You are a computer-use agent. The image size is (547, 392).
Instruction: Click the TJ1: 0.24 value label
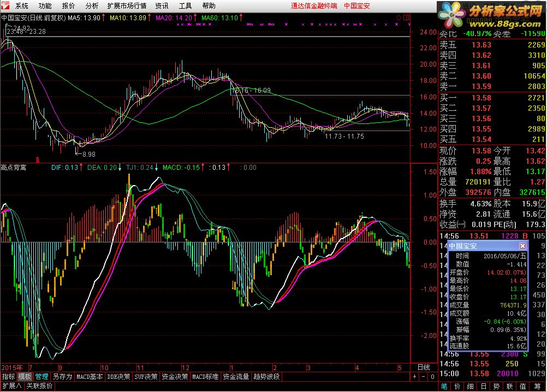(140, 168)
